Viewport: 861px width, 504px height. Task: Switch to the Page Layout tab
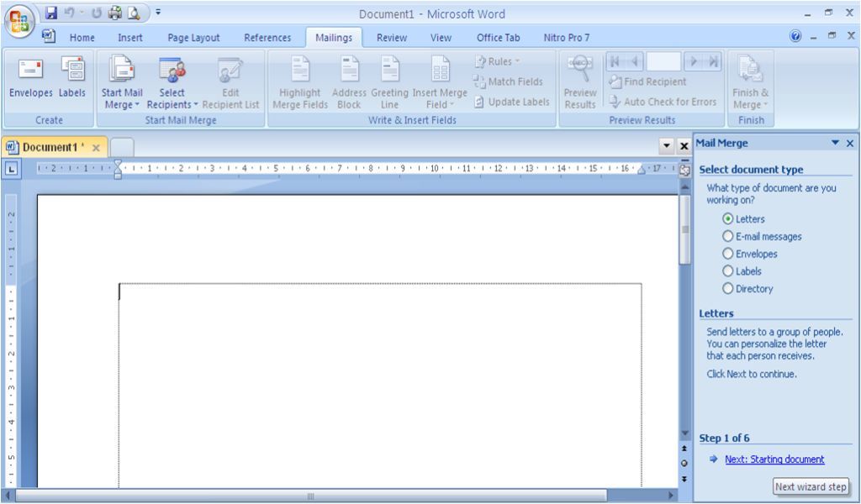click(193, 37)
